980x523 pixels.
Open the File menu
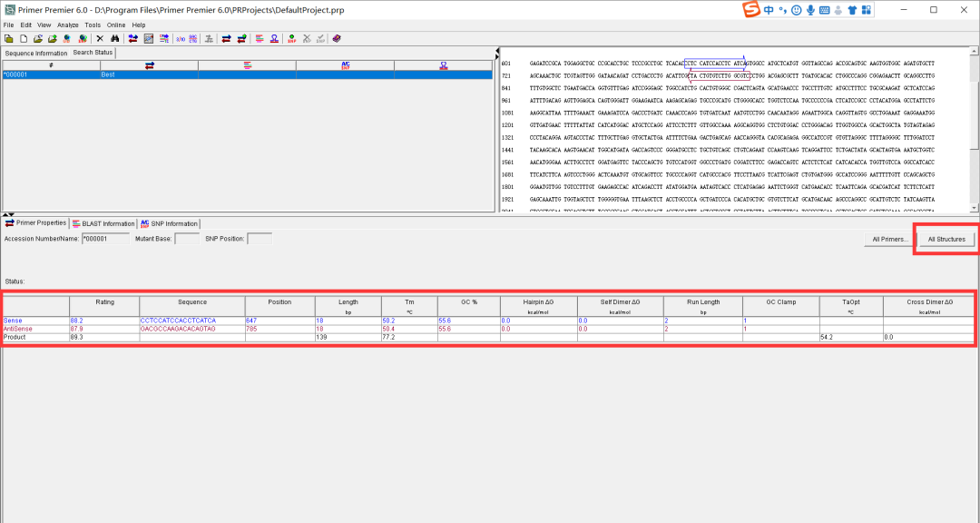[x=9, y=25]
